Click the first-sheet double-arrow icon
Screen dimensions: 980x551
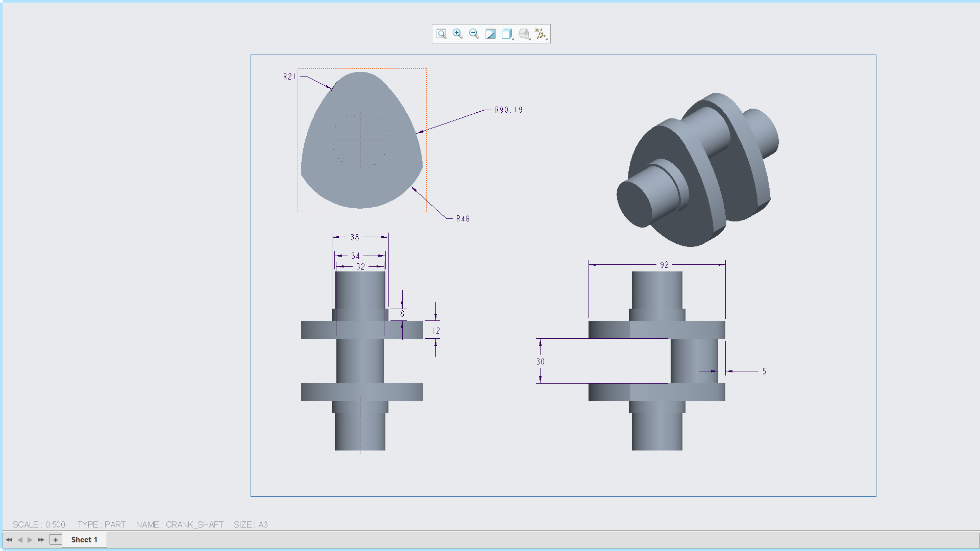click(8, 539)
